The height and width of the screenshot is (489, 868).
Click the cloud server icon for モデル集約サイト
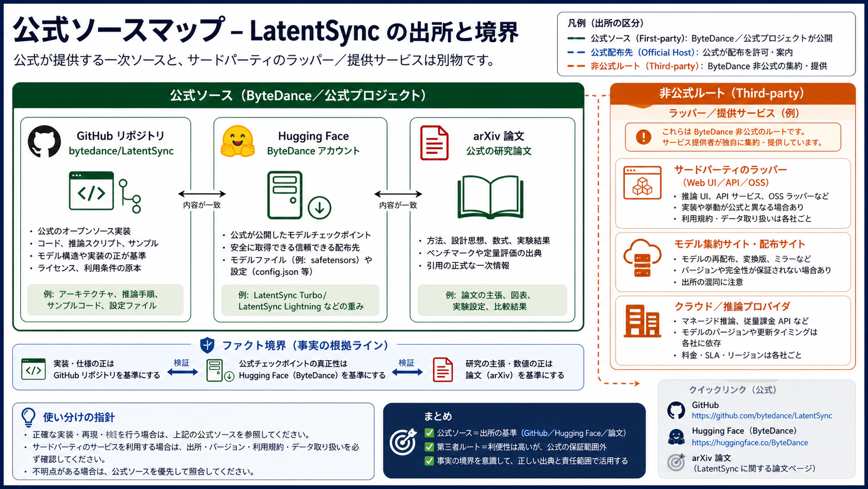(642, 258)
